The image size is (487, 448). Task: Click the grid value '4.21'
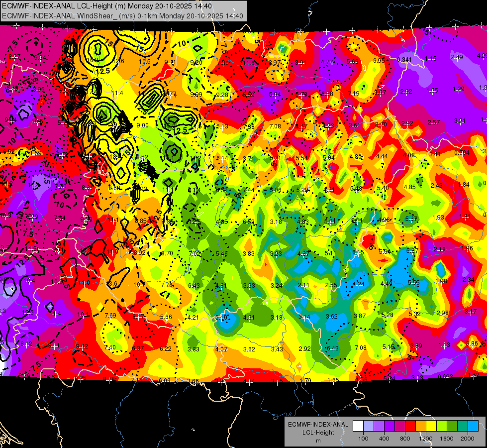click(x=193, y=318)
